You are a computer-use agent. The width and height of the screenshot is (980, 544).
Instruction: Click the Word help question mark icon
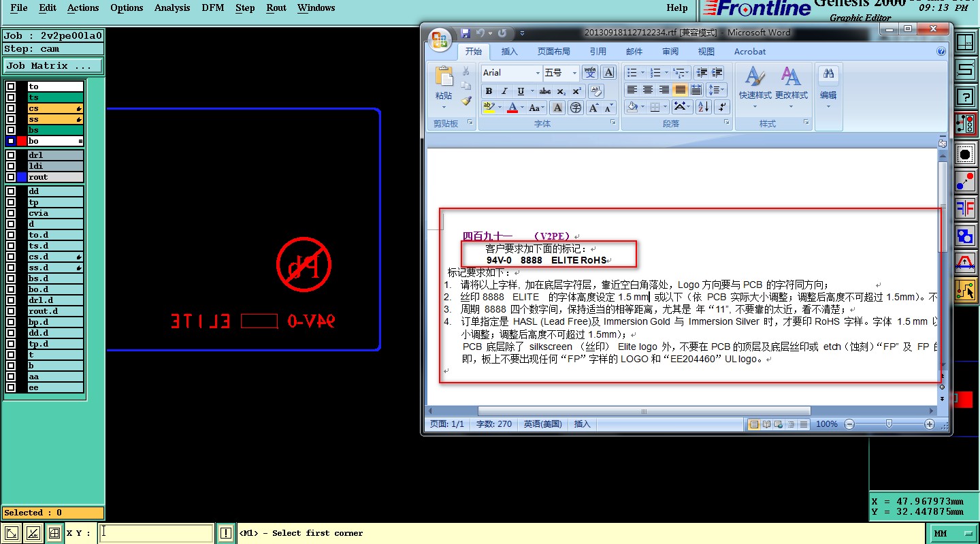(x=941, y=51)
